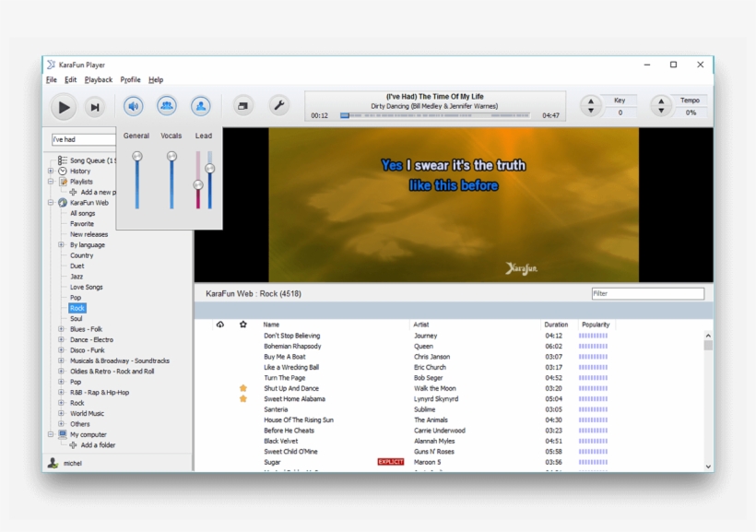Image resolution: width=756 pixels, height=532 pixels.
Task: Expand the Blues - Folk category
Action: 61,329
